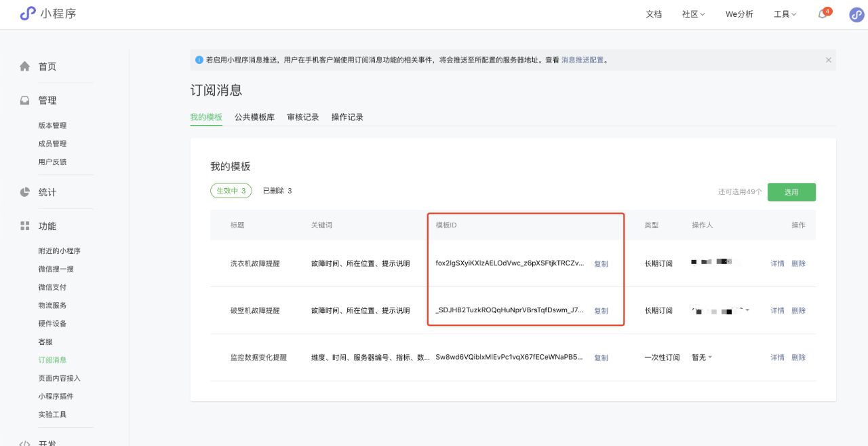Delete the 破壁机故障提醒 template

click(798, 310)
